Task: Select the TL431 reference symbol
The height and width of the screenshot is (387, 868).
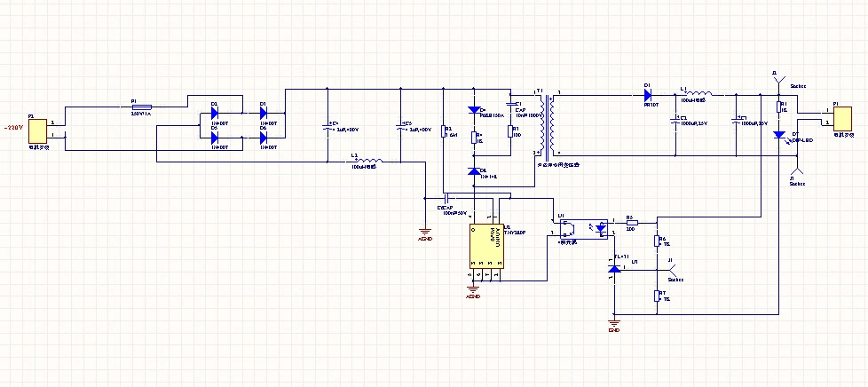Action: tap(614, 269)
